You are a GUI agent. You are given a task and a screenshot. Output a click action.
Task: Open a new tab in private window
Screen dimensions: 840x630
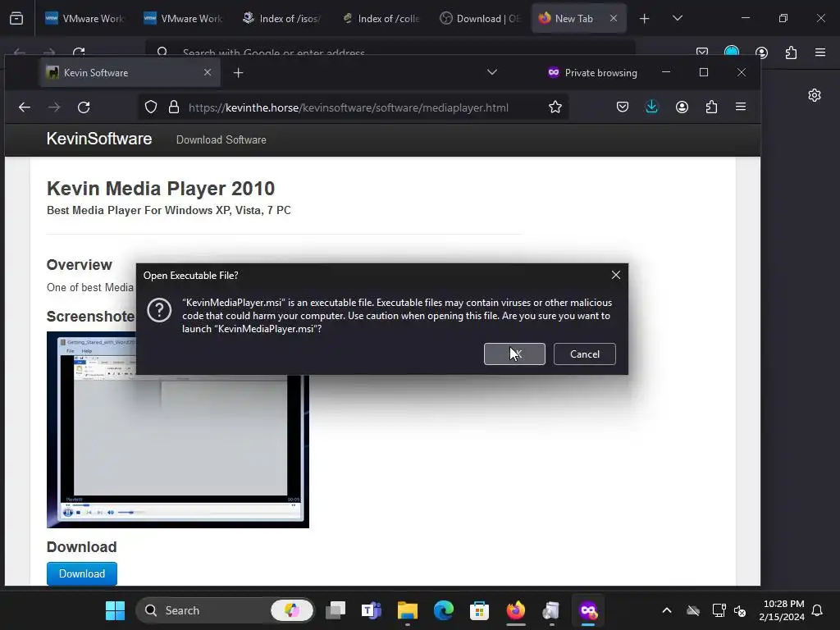pos(239,73)
